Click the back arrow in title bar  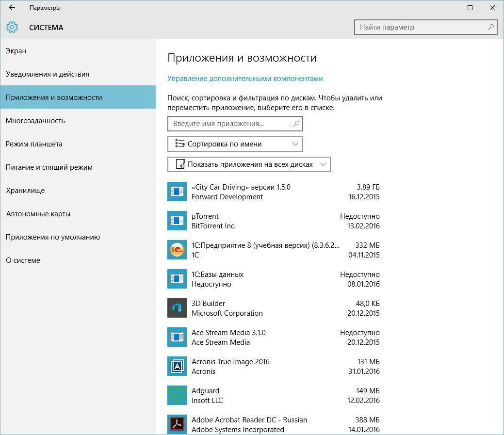coord(12,8)
